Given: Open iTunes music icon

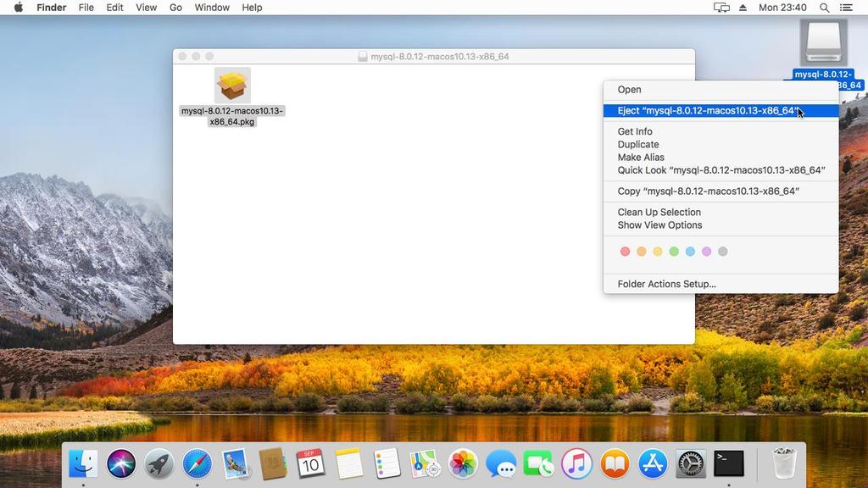Looking at the screenshot, I should pyautogui.click(x=576, y=463).
